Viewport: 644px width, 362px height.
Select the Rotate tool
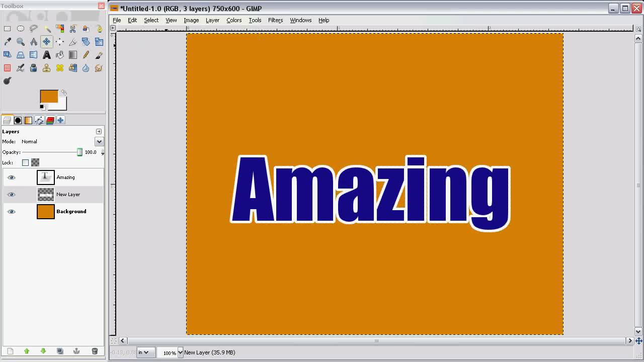tap(86, 42)
